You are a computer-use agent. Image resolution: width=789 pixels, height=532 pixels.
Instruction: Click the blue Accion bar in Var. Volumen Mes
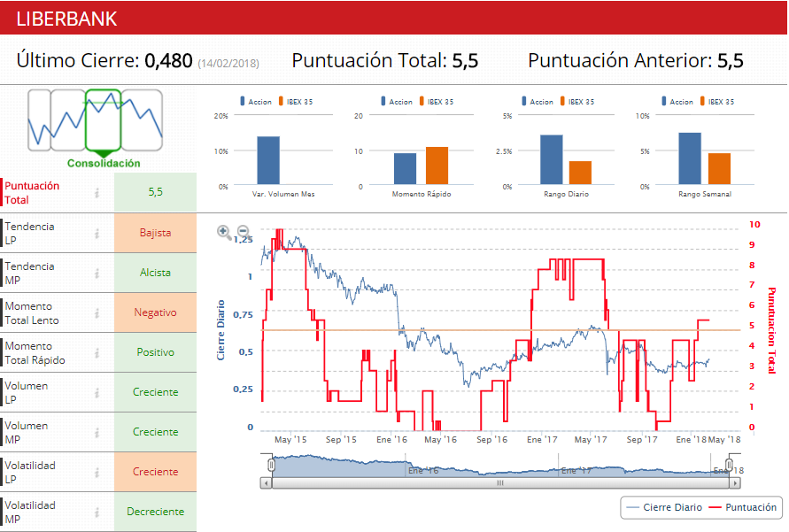(268, 160)
